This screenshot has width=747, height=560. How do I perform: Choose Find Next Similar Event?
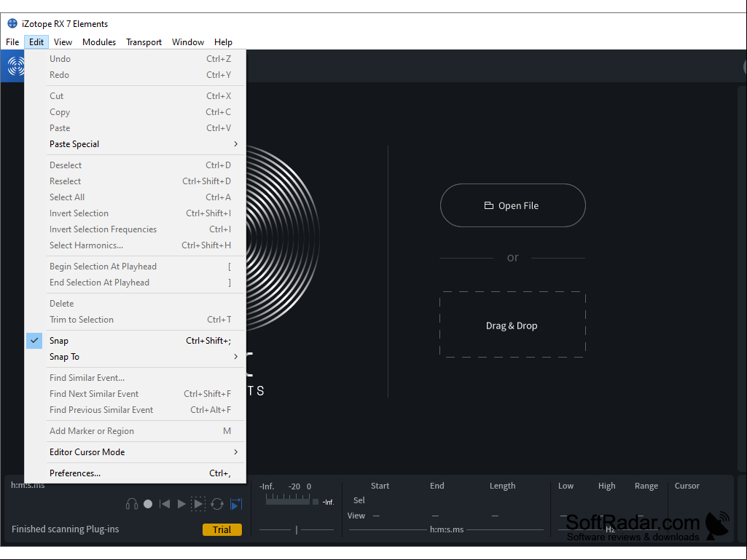point(136,394)
